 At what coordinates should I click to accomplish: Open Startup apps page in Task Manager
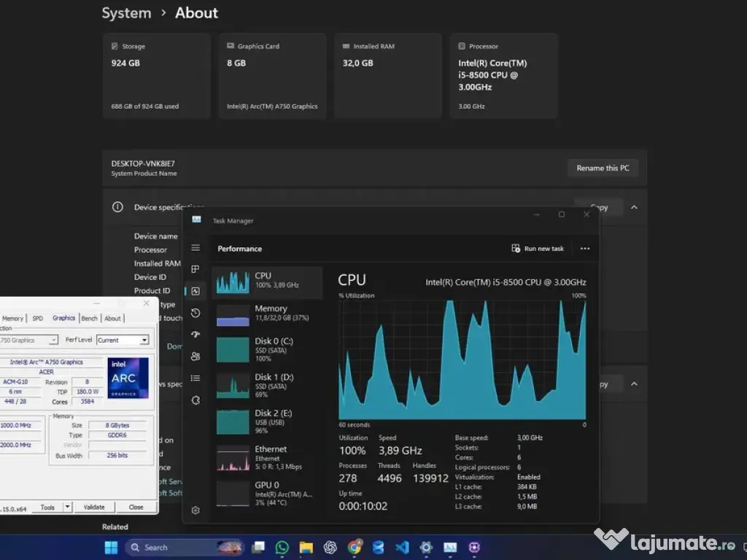click(196, 335)
